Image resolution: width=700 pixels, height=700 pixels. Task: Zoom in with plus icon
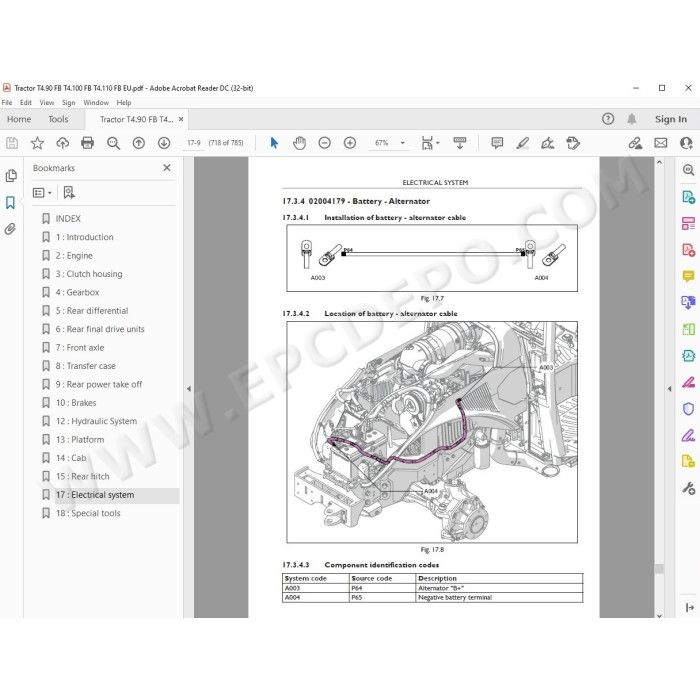click(350, 143)
